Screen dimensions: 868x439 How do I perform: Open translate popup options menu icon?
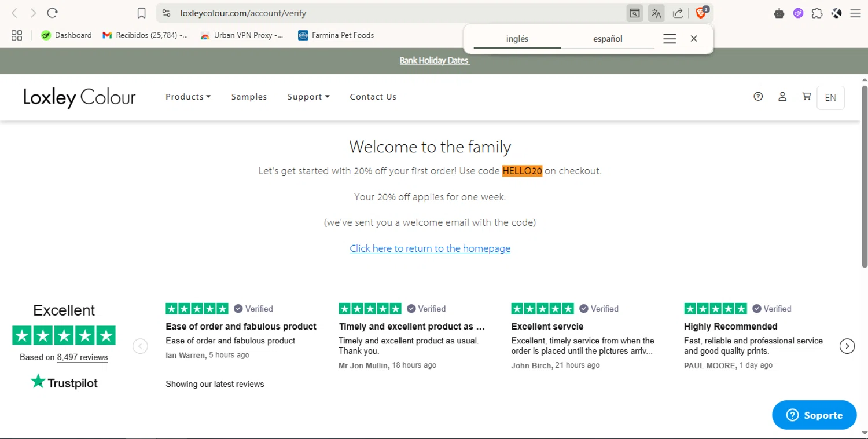pyautogui.click(x=670, y=39)
